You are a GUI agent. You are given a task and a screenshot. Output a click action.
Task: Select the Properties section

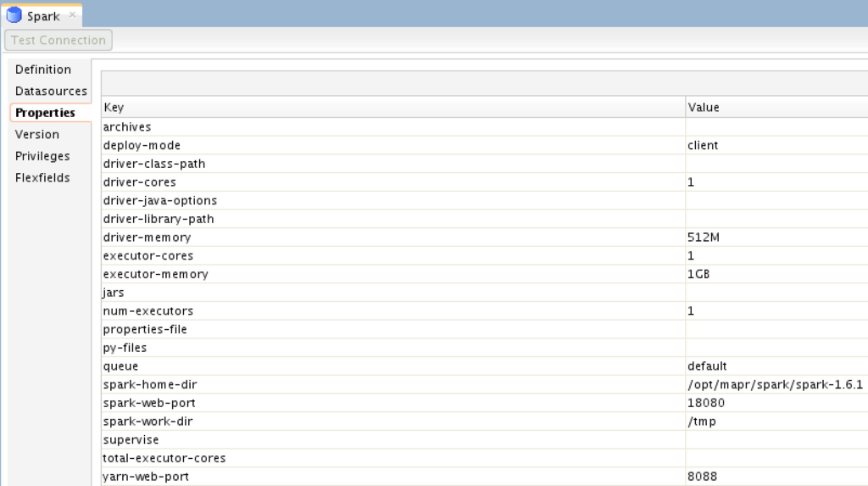pos(46,113)
